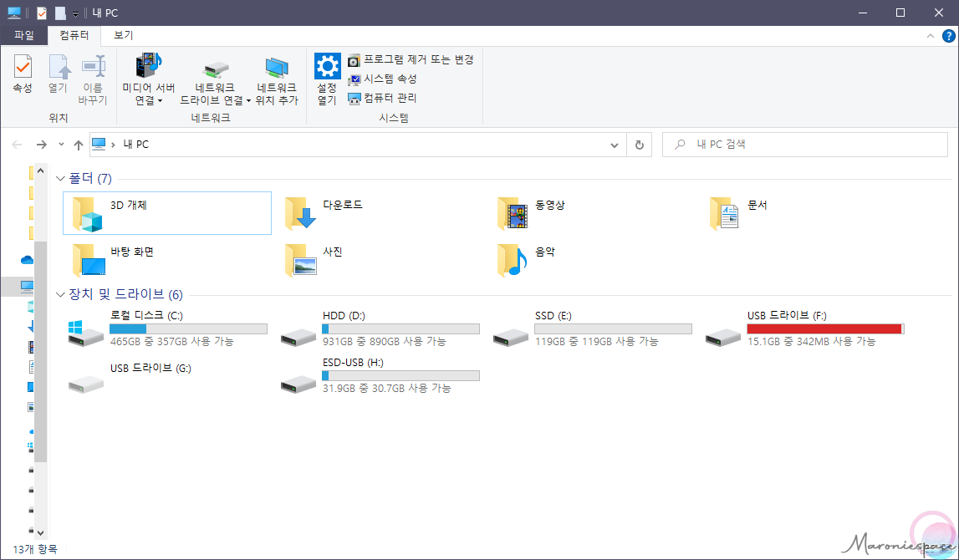Select the 3D 개체 folder icon
Image resolution: width=959 pixels, height=560 pixels.
[88, 214]
